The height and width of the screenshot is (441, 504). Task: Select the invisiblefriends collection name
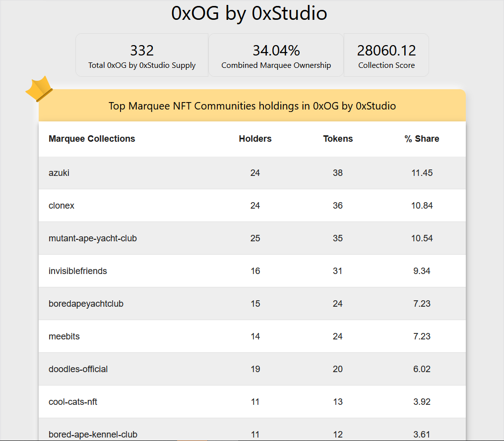78,271
